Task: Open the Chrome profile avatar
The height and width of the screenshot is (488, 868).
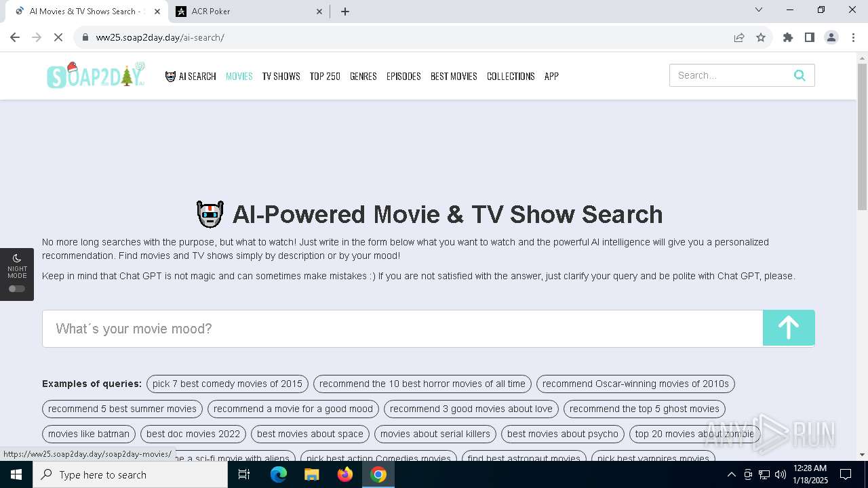Action: [831, 37]
